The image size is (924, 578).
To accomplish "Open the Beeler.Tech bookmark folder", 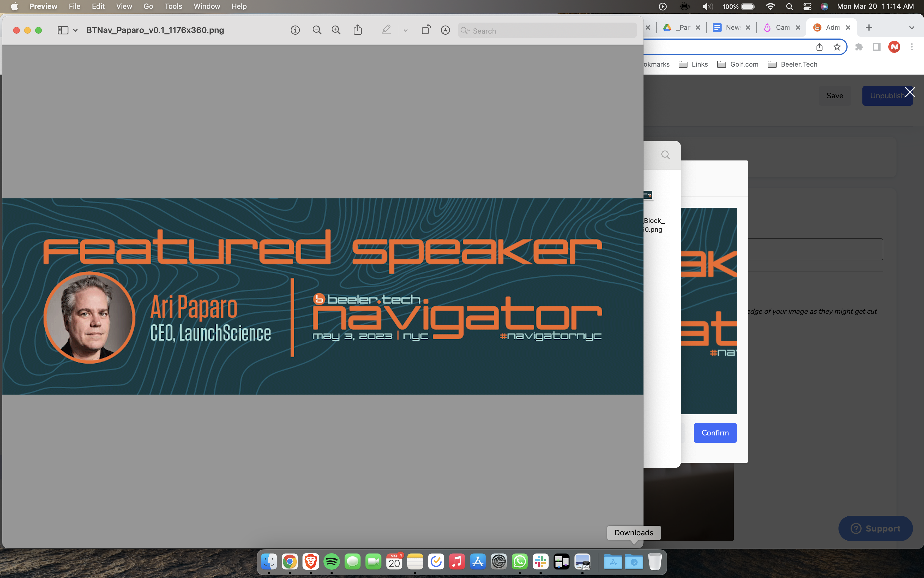I will [x=792, y=64].
